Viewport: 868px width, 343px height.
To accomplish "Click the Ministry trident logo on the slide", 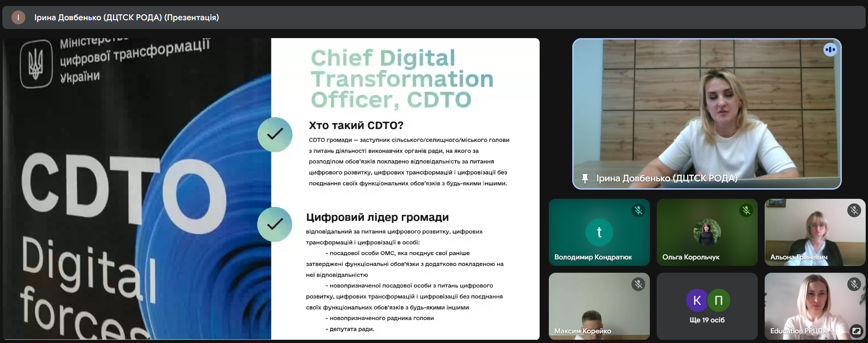I will click(x=36, y=64).
